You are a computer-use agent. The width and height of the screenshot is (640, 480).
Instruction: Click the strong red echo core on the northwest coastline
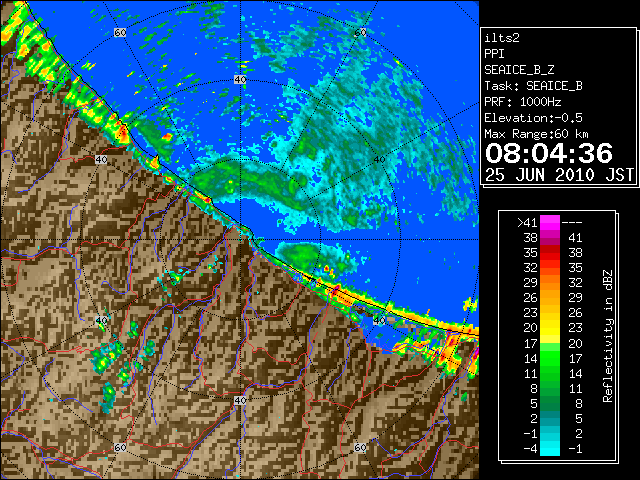(122, 133)
